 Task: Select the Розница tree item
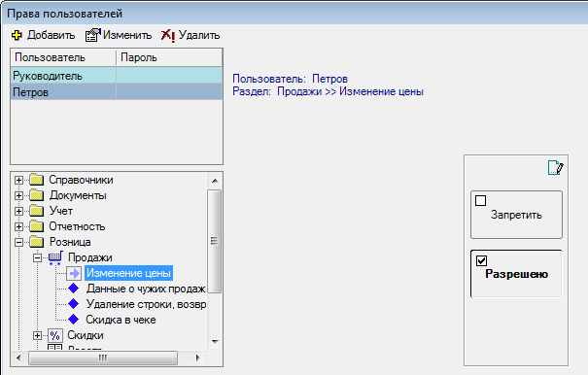[x=70, y=242]
